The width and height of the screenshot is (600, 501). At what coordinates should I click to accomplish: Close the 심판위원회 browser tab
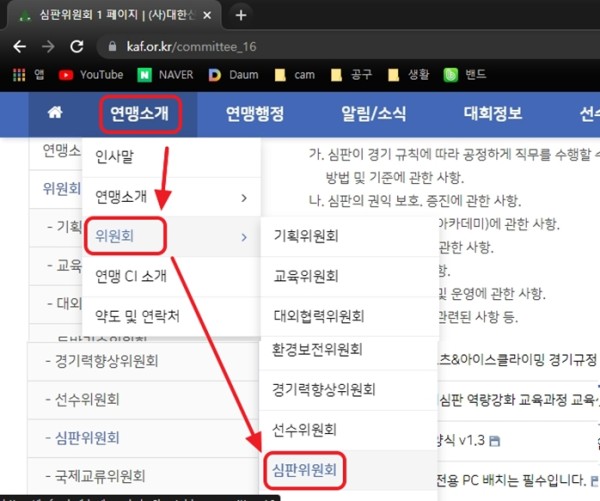pyautogui.click(x=207, y=15)
